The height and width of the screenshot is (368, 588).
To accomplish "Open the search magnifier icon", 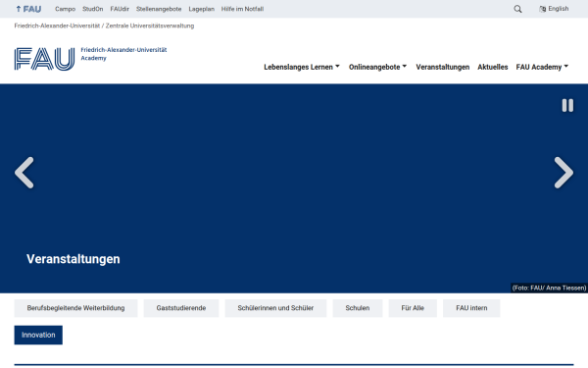I will click(x=517, y=9).
